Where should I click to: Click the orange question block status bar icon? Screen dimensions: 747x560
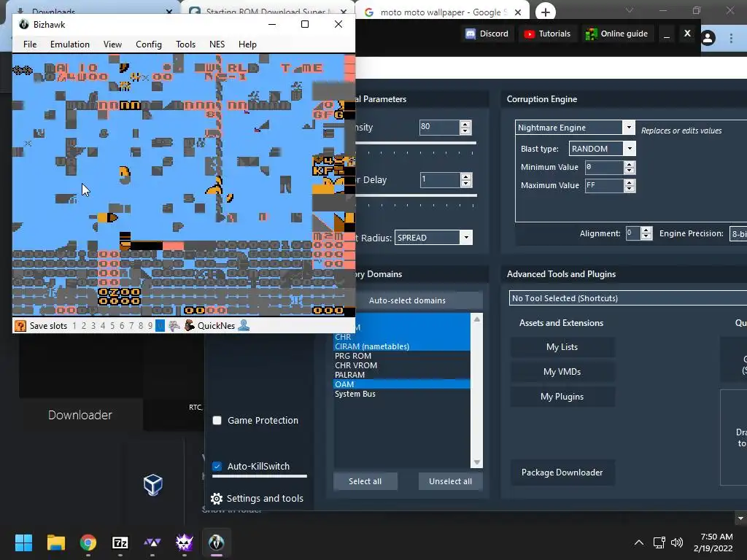click(x=20, y=326)
